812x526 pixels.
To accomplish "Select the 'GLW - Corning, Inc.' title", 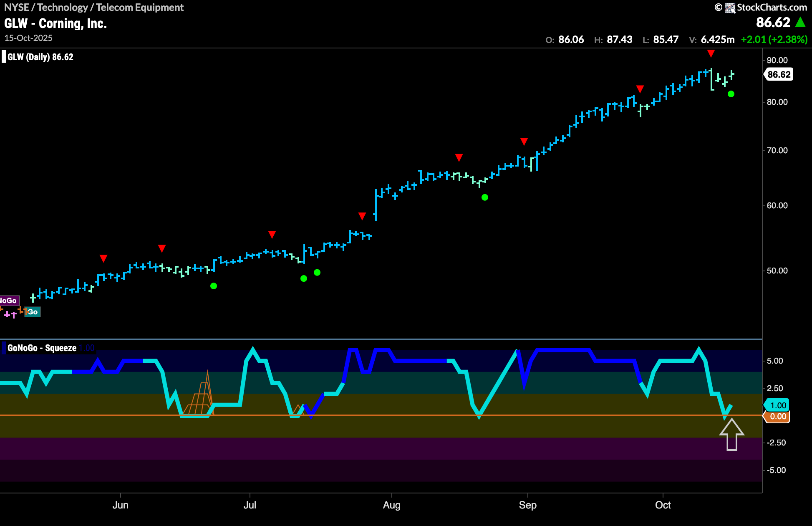I will tap(55, 23).
